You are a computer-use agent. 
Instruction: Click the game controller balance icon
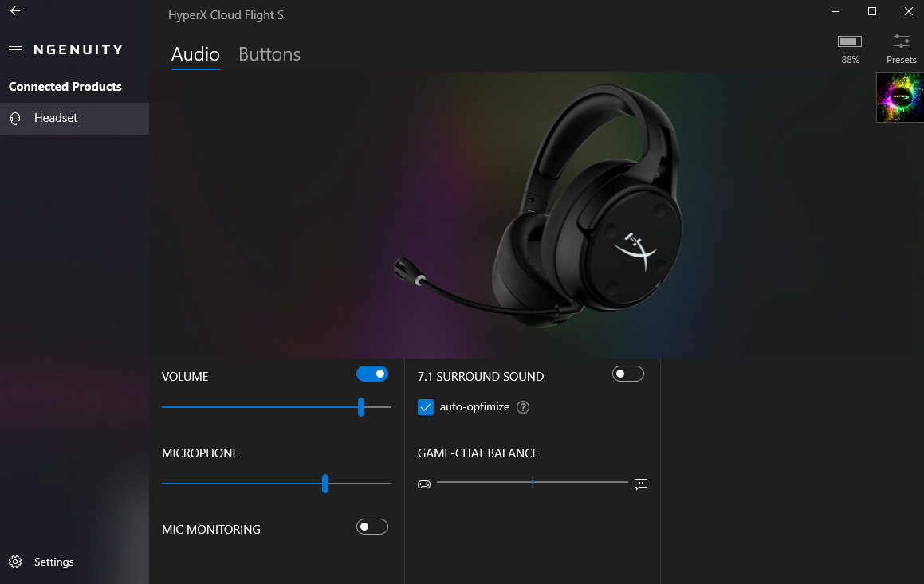point(424,484)
